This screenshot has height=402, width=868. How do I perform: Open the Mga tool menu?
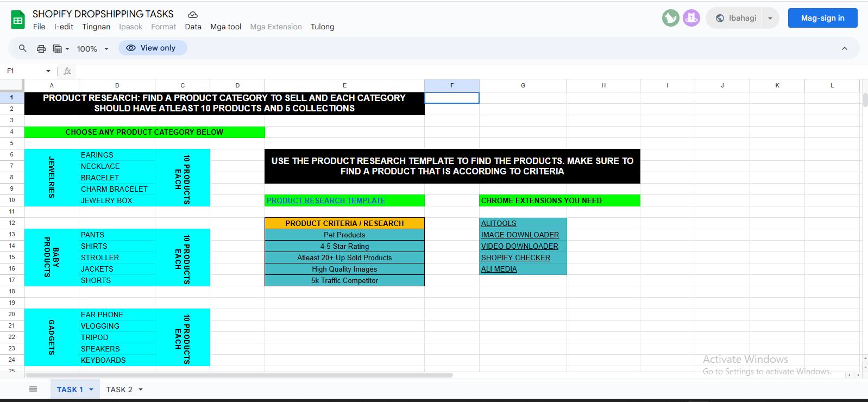(225, 27)
